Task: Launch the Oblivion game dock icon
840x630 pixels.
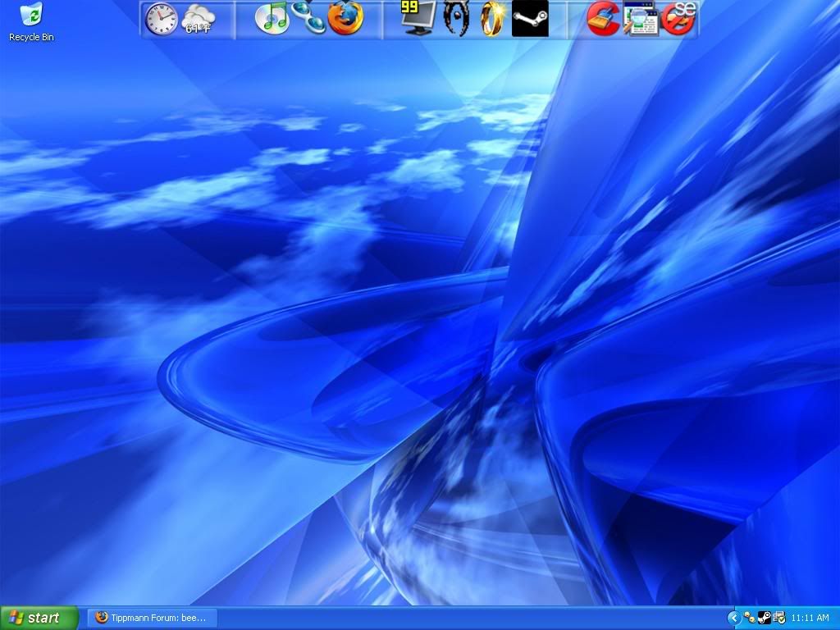Action: (456, 19)
